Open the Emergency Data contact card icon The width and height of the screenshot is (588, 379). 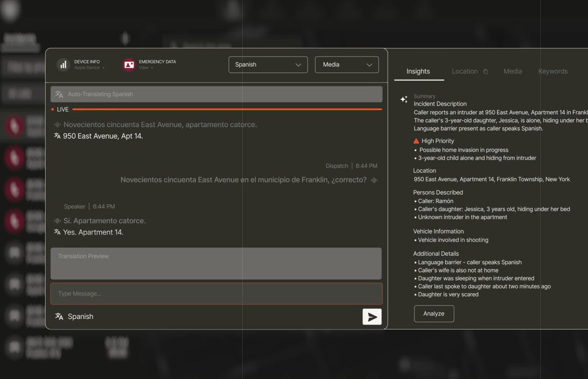point(129,65)
